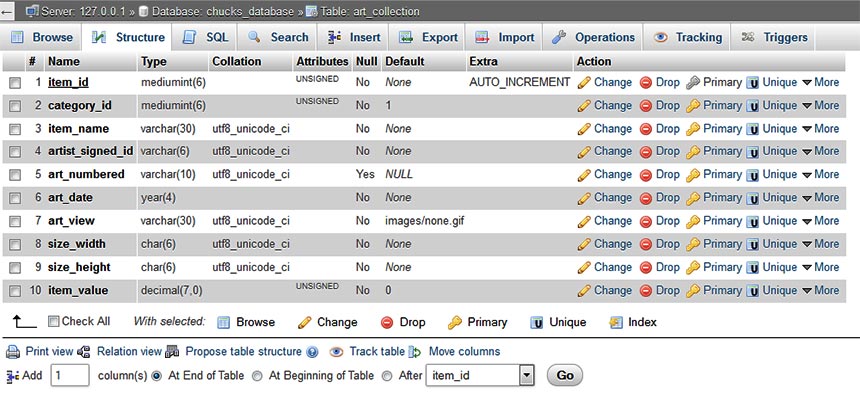Click the Propose table structure icon

(172, 352)
